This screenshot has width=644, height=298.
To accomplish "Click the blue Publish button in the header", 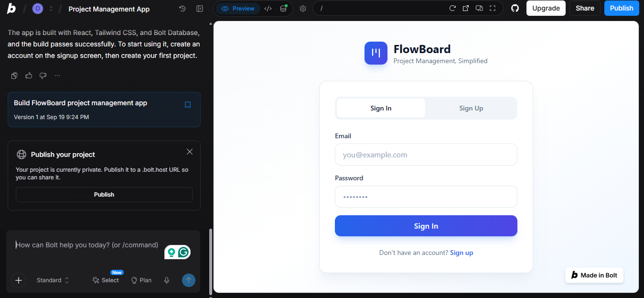I will [622, 8].
